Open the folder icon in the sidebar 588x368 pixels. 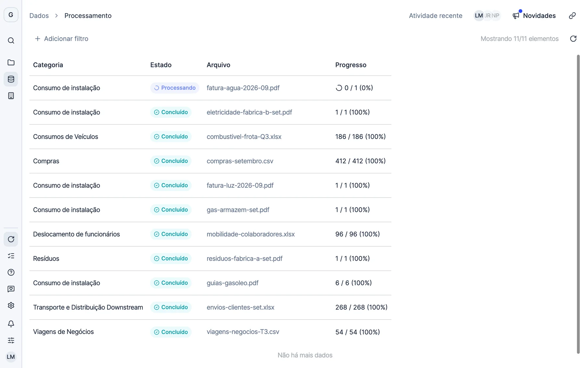11,62
